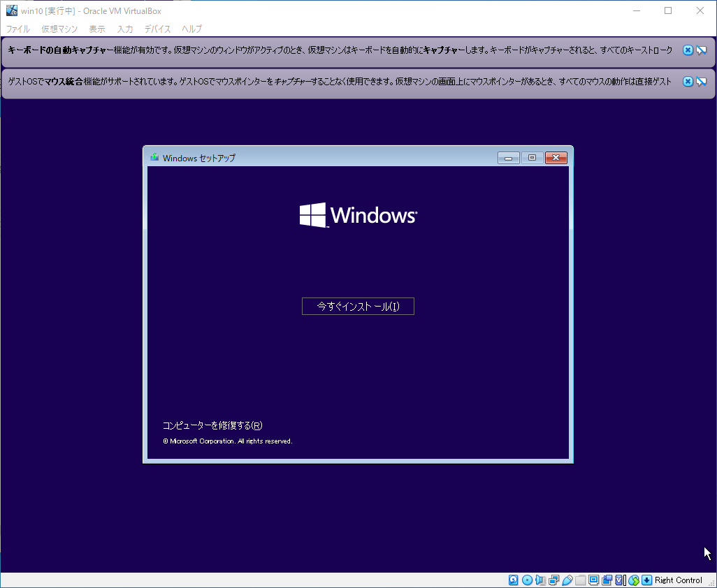Open the 表示 menu
The height and width of the screenshot is (588, 717).
point(97,29)
